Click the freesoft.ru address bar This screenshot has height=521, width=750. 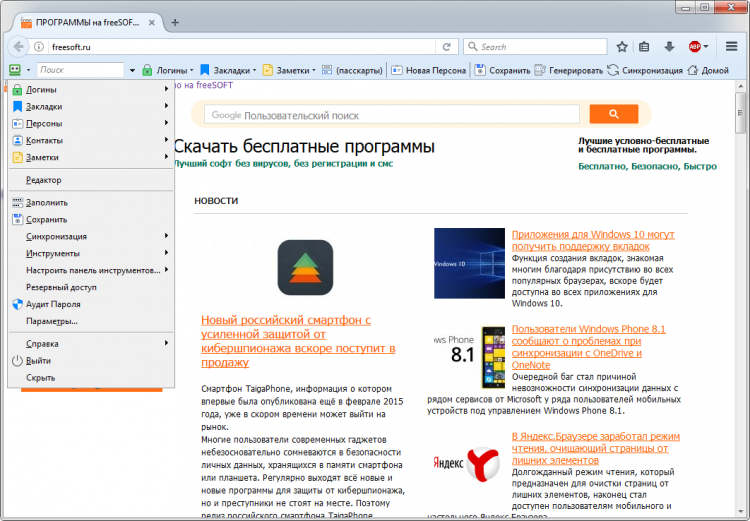[242, 47]
